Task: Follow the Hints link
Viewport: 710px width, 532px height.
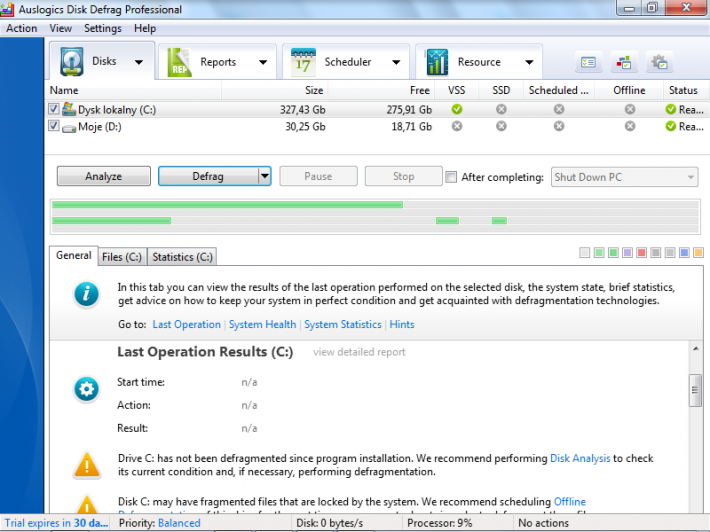Action: click(x=402, y=324)
